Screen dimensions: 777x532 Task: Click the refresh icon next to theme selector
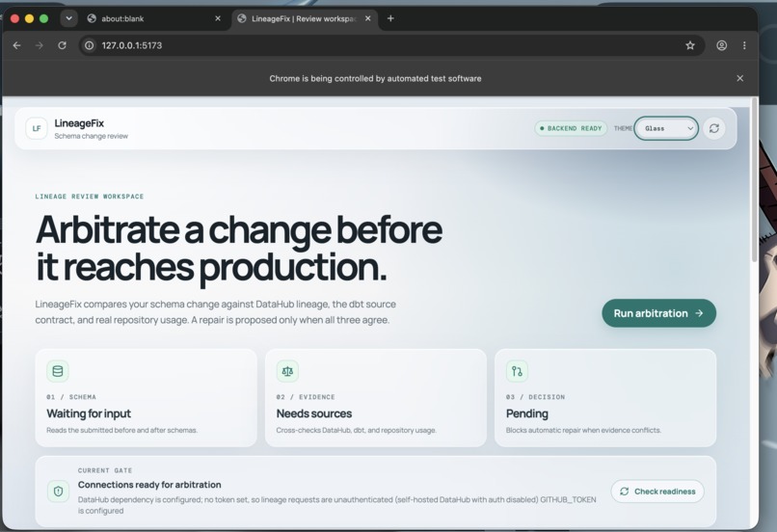click(x=714, y=128)
